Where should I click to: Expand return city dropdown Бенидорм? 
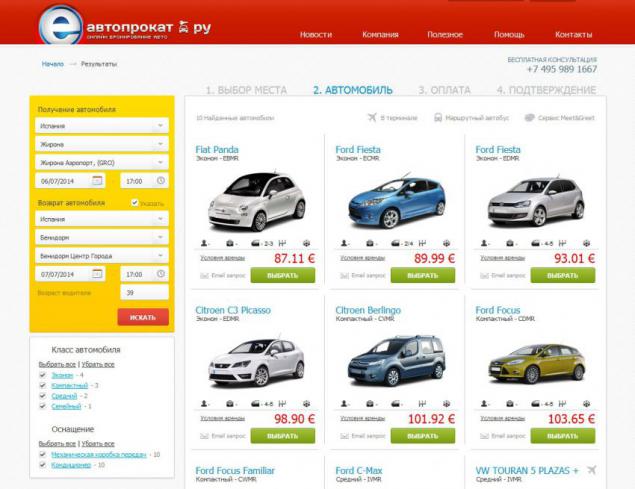(x=102, y=237)
